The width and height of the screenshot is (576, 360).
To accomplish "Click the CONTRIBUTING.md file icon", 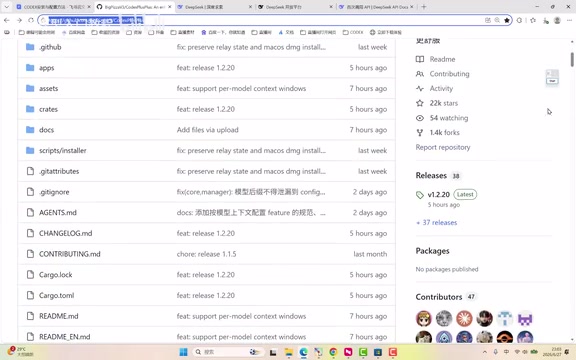I will tap(30, 254).
